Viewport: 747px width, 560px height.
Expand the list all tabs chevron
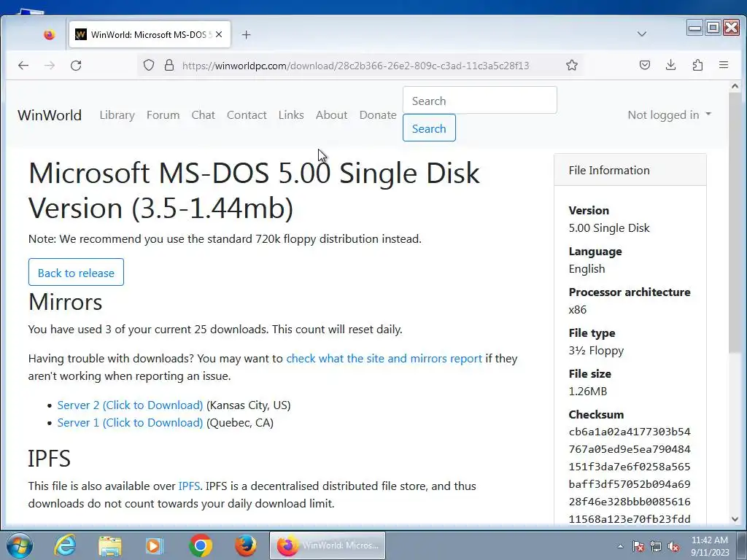[x=642, y=34]
